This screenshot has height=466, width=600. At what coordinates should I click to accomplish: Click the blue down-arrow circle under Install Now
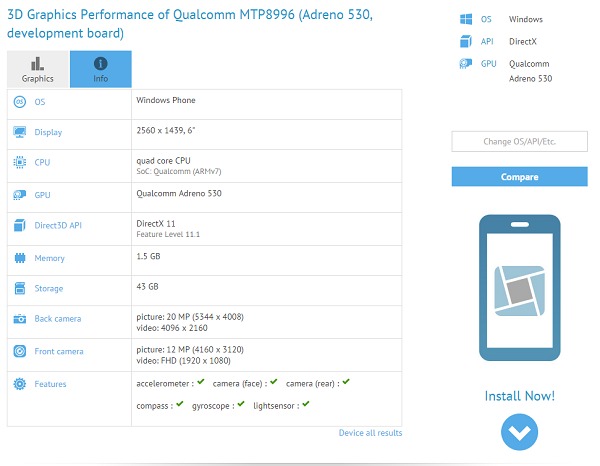(519, 432)
